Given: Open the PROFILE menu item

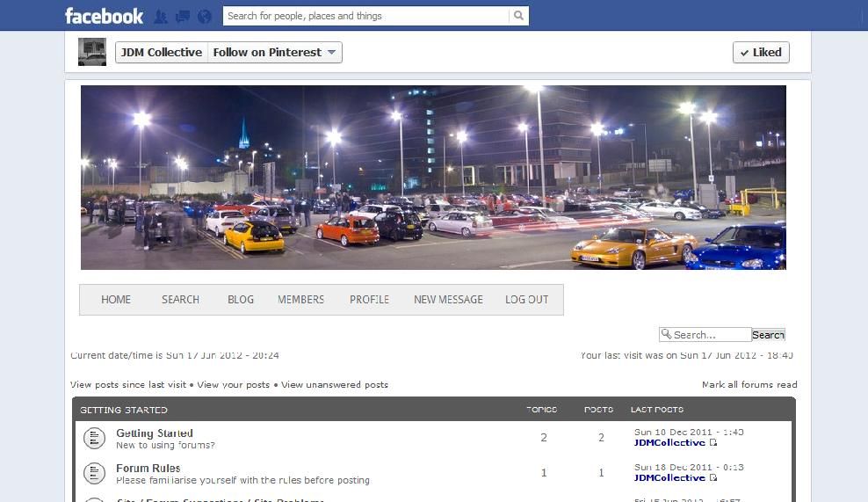Looking at the screenshot, I should click(x=369, y=300).
